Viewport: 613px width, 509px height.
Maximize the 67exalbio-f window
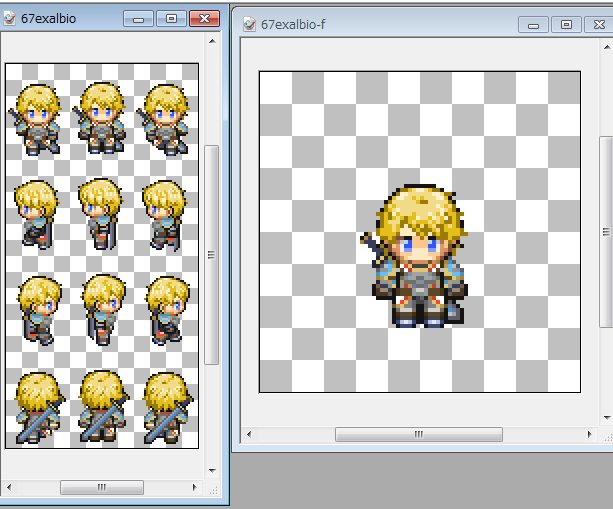[566, 25]
